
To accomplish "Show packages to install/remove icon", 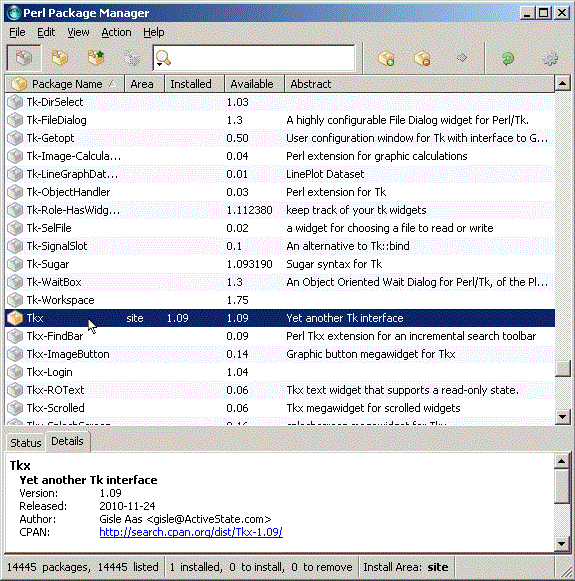I will point(132,58).
